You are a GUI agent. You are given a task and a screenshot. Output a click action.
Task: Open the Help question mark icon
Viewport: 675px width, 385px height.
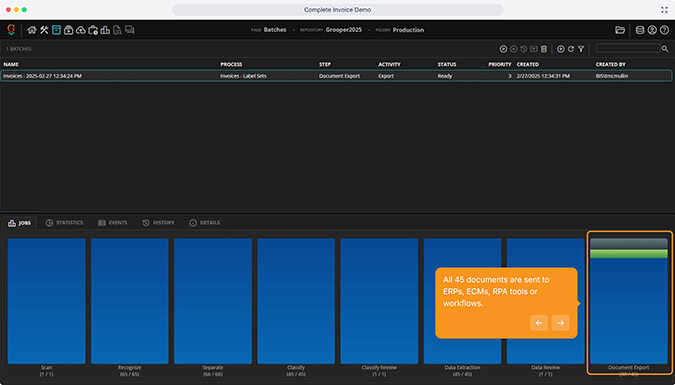click(x=664, y=30)
